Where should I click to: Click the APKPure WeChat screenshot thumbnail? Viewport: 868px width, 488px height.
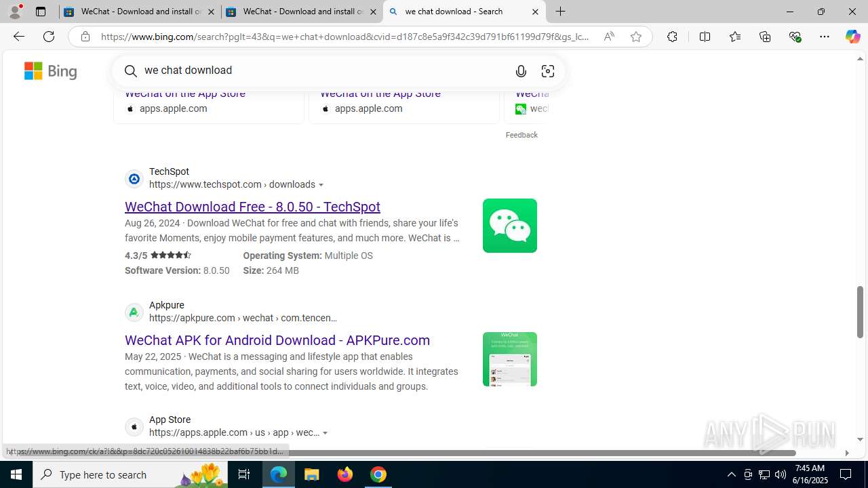(510, 359)
